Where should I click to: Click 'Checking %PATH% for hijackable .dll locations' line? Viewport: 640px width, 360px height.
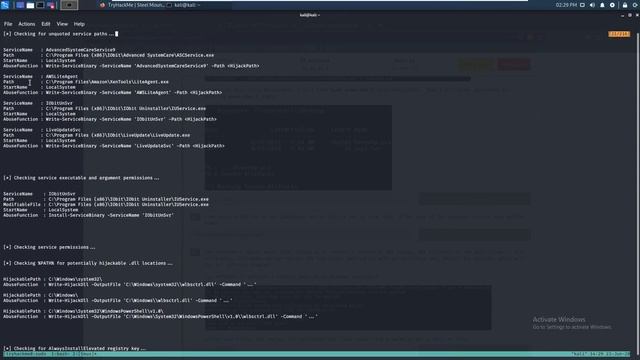click(x=88, y=263)
